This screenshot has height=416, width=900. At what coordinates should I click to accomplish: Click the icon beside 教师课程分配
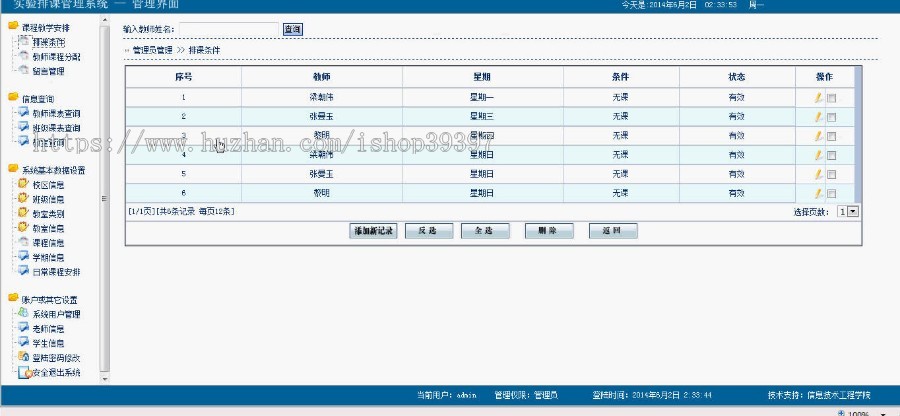tap(24, 56)
